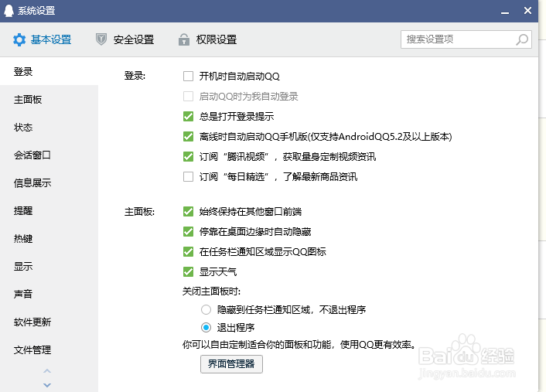
Task: Uncheck 显示天气 option
Action: 188,272
